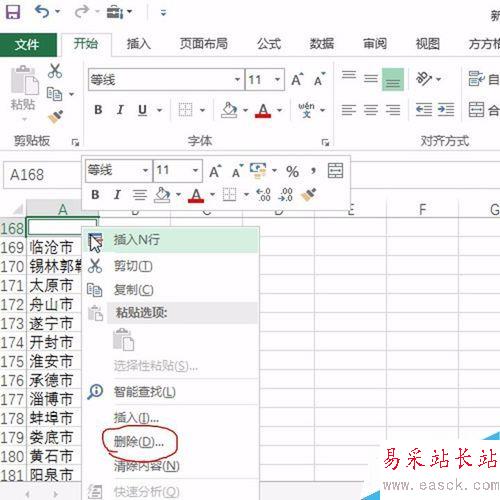Image resolution: width=500 pixels, height=500 pixels.
Task: Click mini toolbar Increase Decimal icon
Action: click(x=263, y=195)
